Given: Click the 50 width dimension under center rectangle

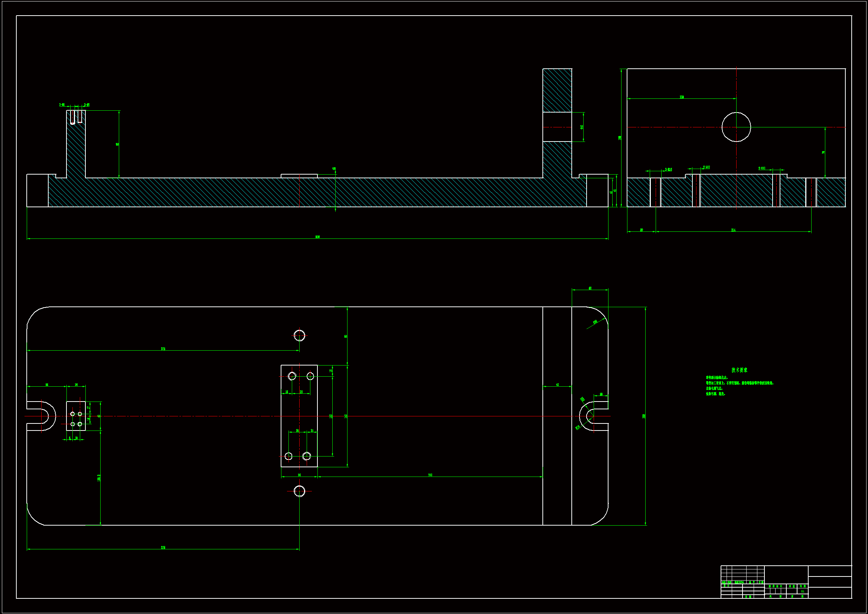Looking at the screenshot, I should pyautogui.click(x=299, y=475).
